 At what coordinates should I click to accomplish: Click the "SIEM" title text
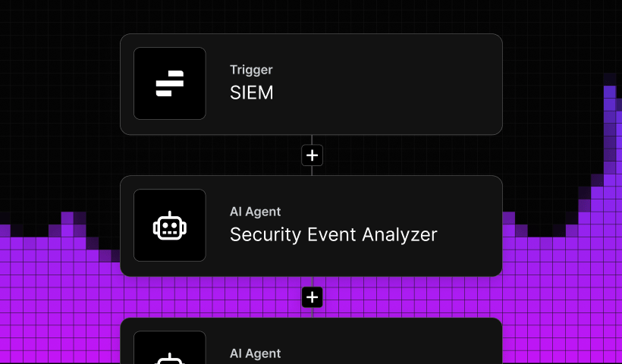[251, 93]
